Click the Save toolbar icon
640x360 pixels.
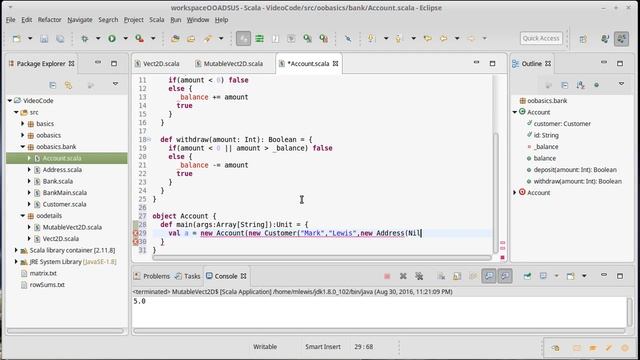click(44, 38)
